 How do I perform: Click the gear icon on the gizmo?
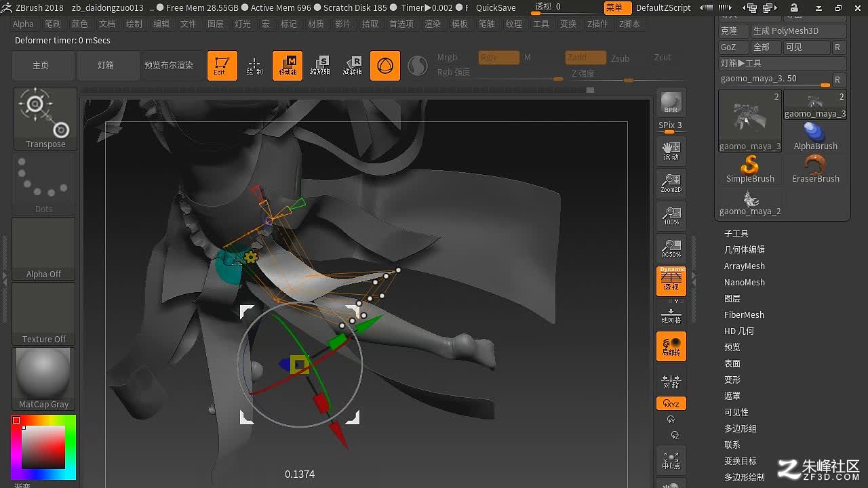pos(251,257)
